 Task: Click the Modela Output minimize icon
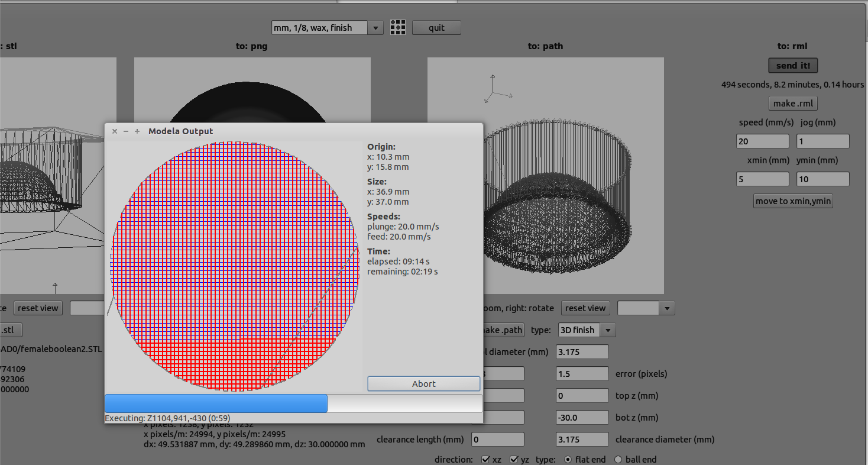[126, 131]
